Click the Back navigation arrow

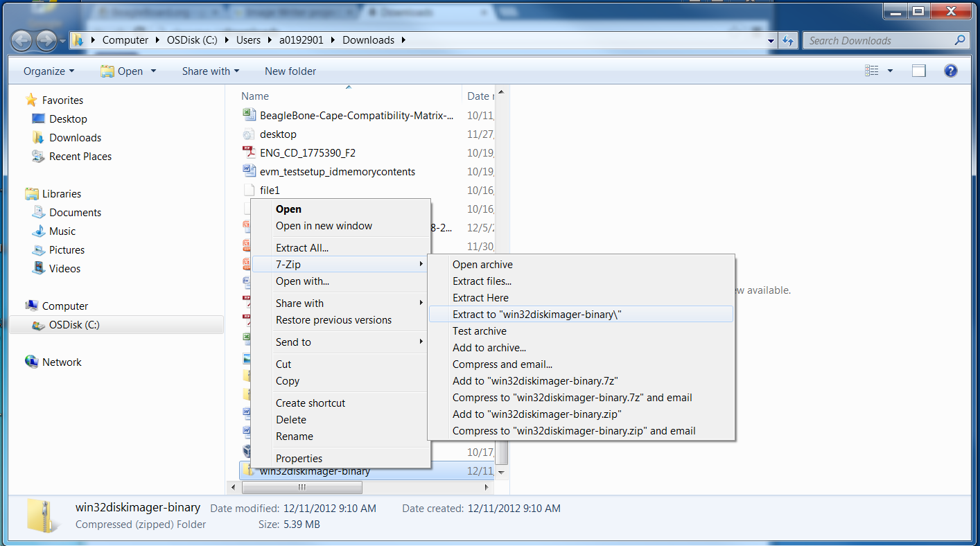click(21, 40)
